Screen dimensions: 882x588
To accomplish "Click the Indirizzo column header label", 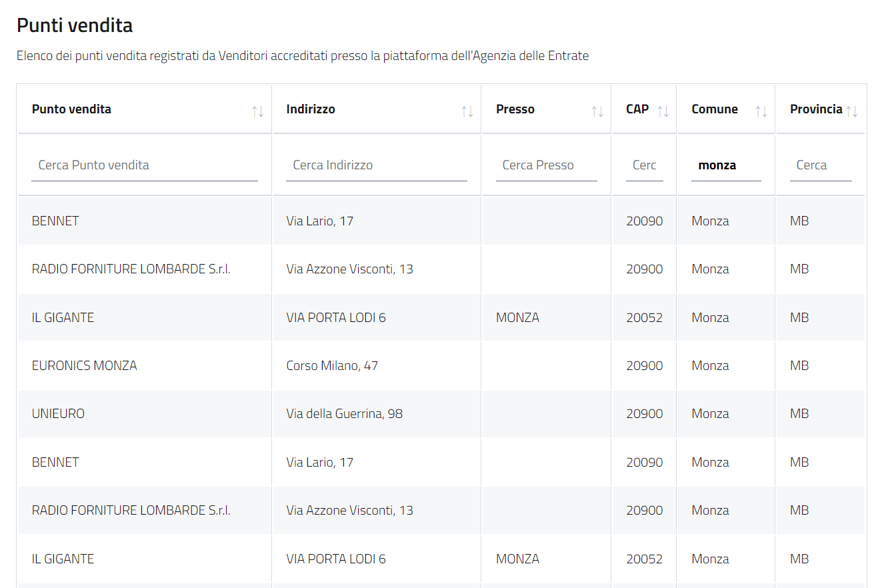I will (311, 109).
